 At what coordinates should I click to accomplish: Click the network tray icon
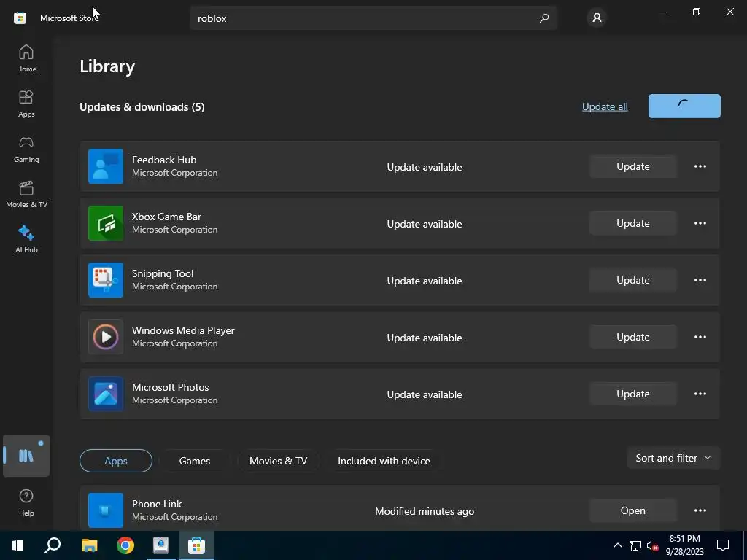635,545
